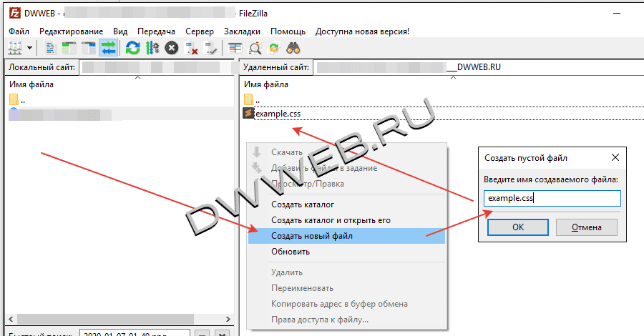Open the Передача menu
The image size is (644, 336).
point(156,31)
